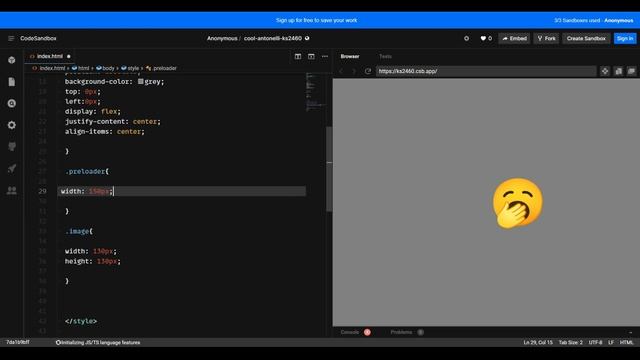This screenshot has width=640, height=360.
Task: Click the open-in-new-window icon in preview
Action: [618, 71]
